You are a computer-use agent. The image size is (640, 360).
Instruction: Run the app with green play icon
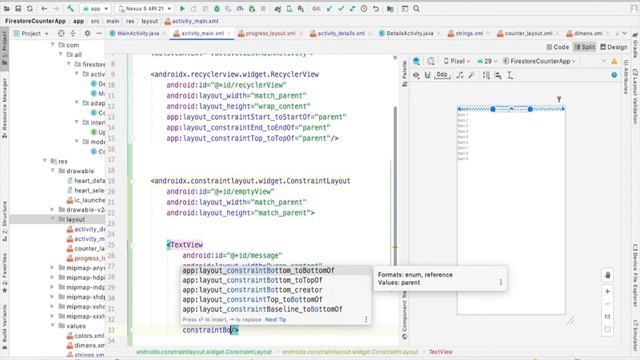click(182, 9)
